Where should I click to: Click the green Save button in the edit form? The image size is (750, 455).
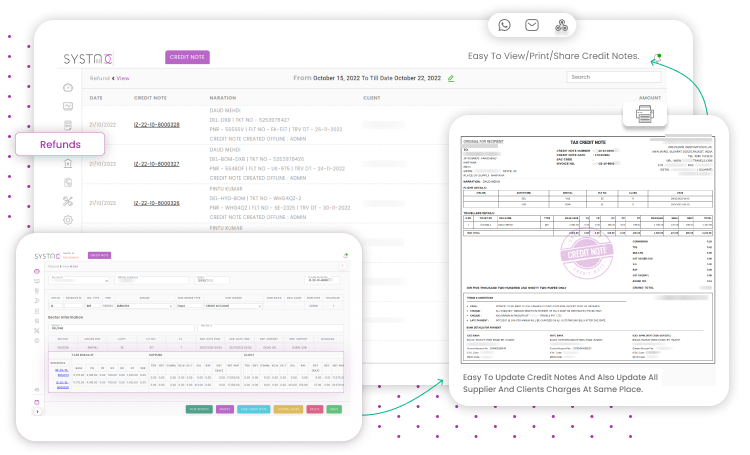click(333, 409)
